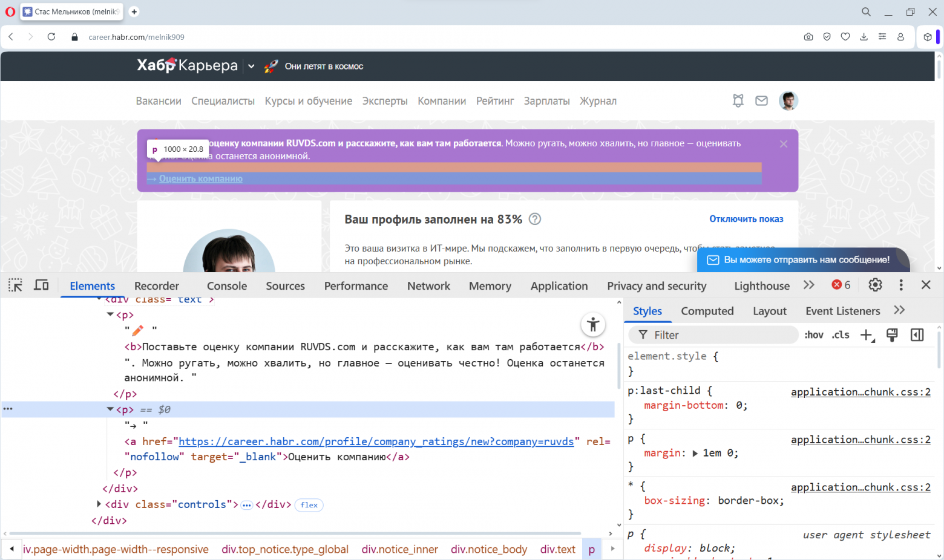Open the user avatar menu
The height and width of the screenshot is (560, 944).
(x=788, y=101)
